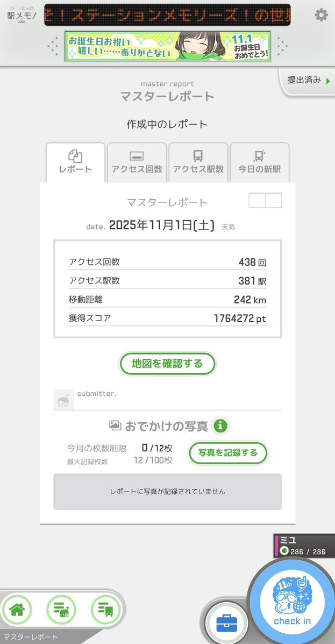This screenshot has width=335, height=644.
Task: Toggle the two-box layout switch on the report
Action: click(265, 200)
